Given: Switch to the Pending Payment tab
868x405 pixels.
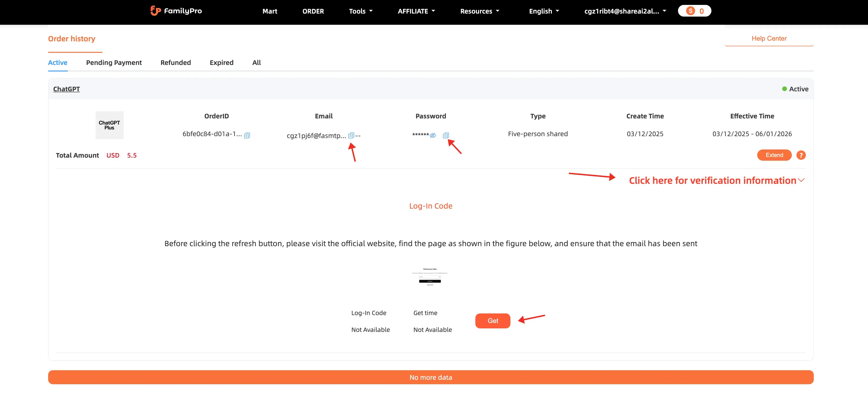Looking at the screenshot, I should [114, 63].
